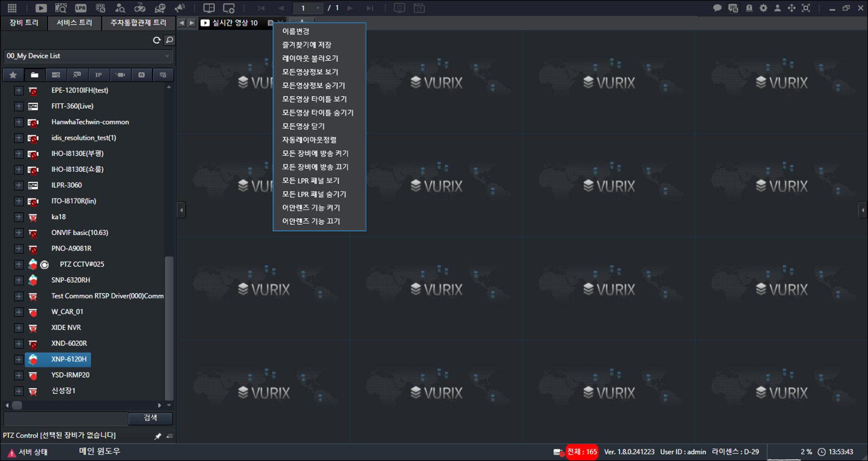Screen dimensions: 868x461
Task: Click the megaphone broadcast toolbar icon
Action: [180, 8]
